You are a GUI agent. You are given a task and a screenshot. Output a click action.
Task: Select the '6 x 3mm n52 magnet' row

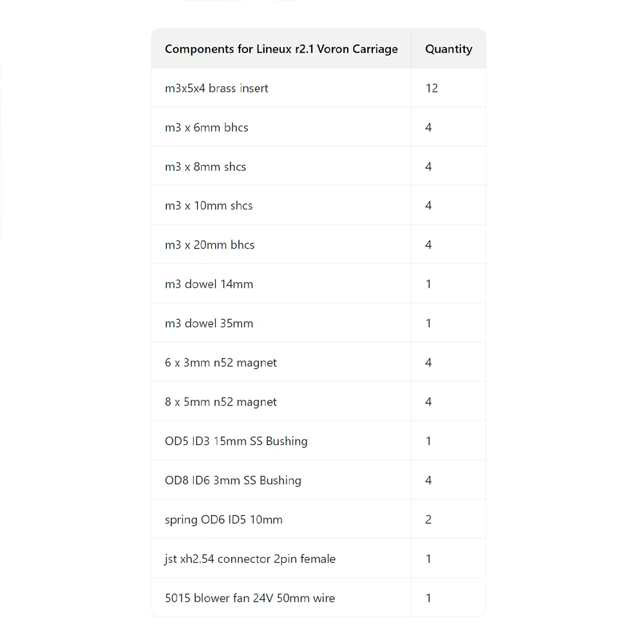(221, 363)
